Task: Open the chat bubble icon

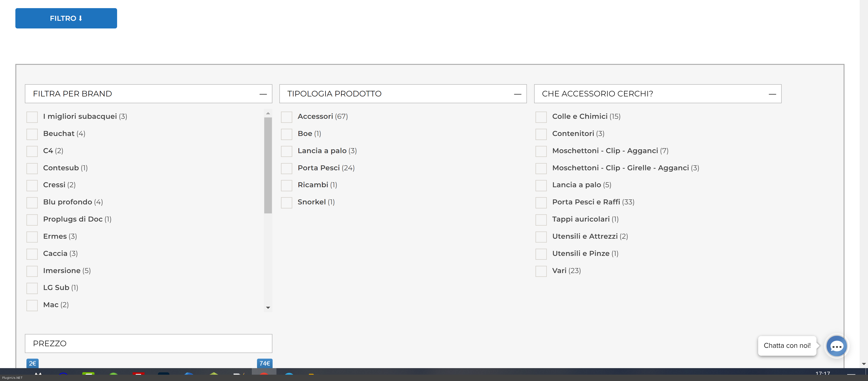Action: click(x=836, y=346)
